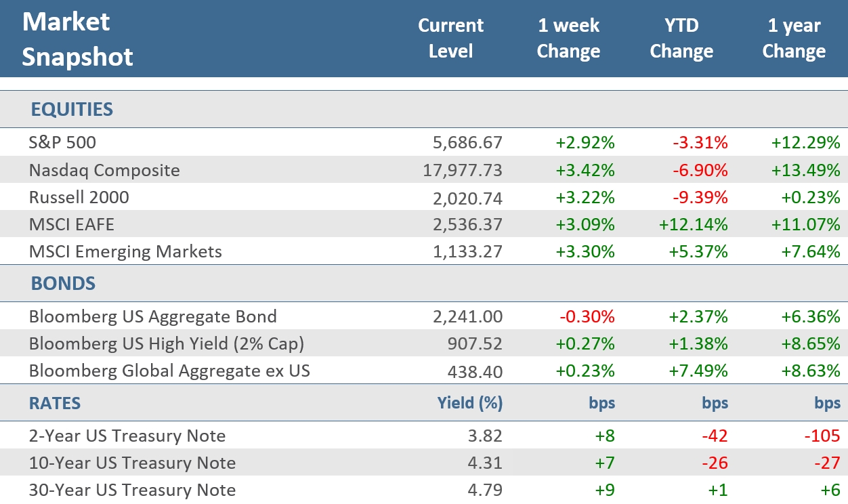Click the RATES section heading
Viewport: 848px width, 504px height.
pos(55,404)
